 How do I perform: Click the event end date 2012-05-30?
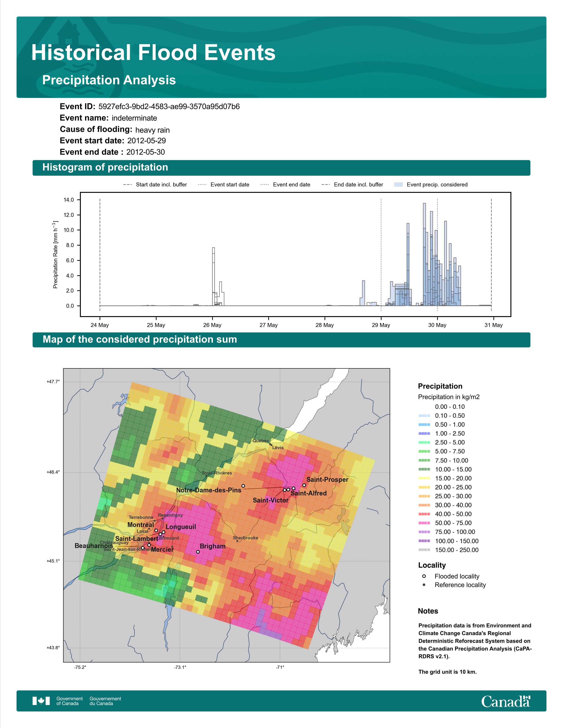click(x=145, y=152)
